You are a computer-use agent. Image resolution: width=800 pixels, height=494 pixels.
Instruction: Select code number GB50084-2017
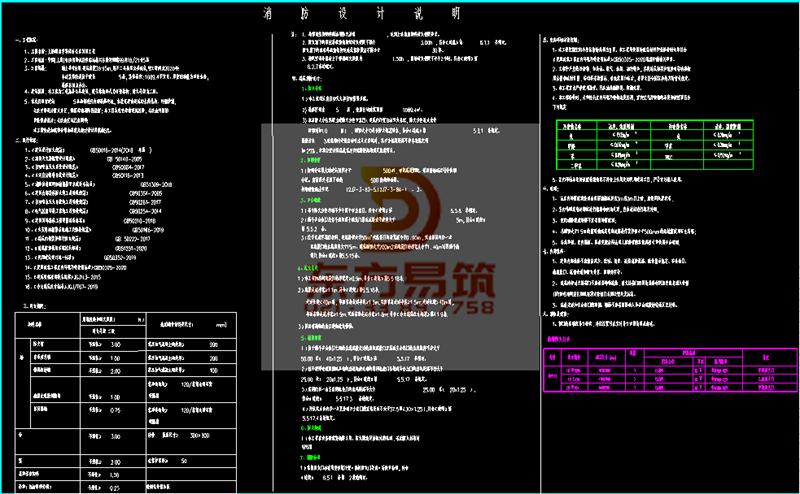point(128,167)
